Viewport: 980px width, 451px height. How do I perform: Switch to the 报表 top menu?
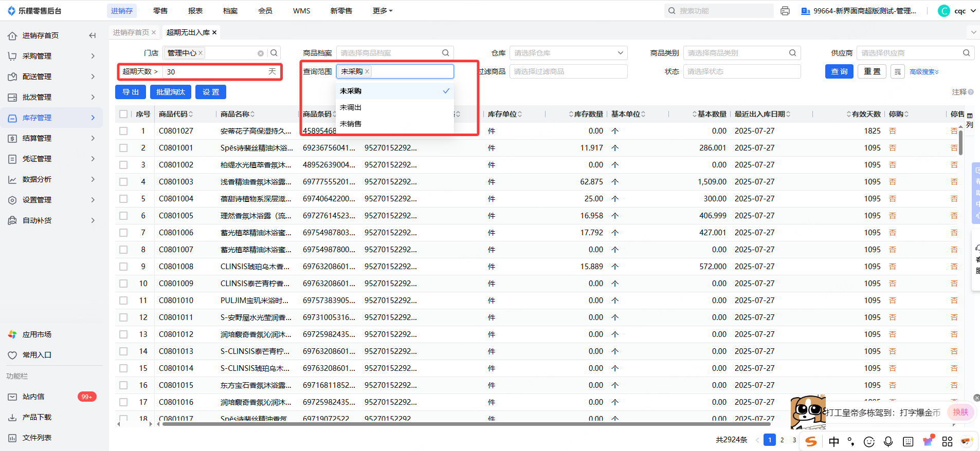pyautogui.click(x=195, y=11)
